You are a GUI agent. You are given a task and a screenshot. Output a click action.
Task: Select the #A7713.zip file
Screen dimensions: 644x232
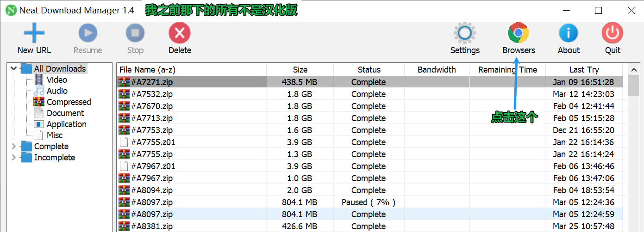click(x=152, y=118)
